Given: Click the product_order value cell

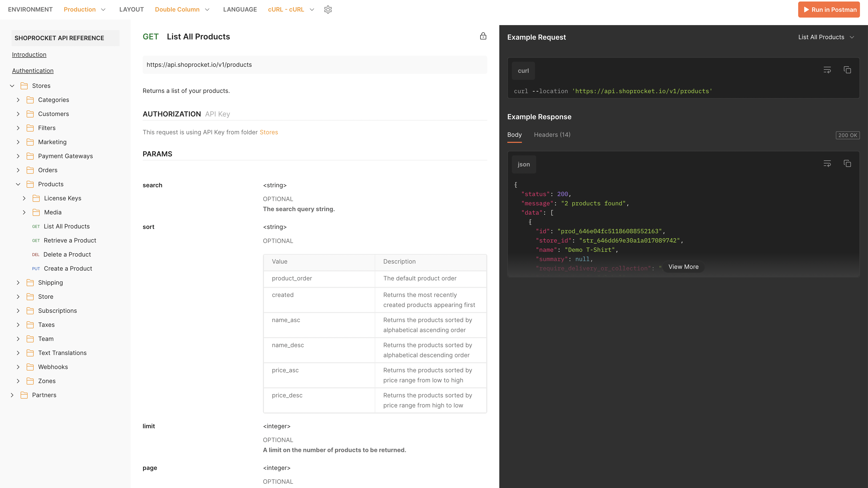Looking at the screenshot, I should coord(319,279).
